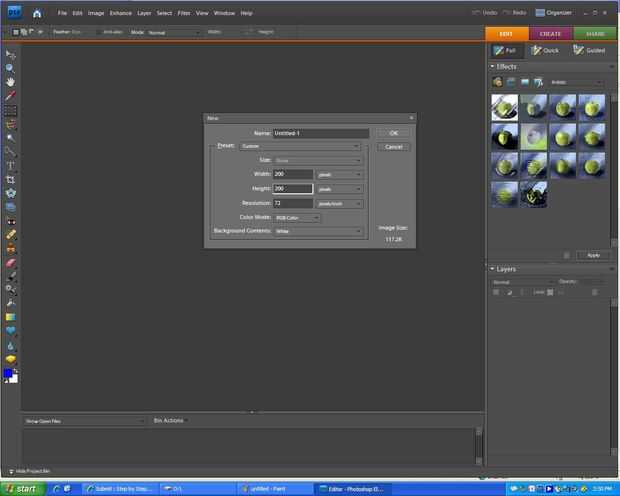Viewport: 620px width, 496px height.
Task: Select the heart Custom Shape tool
Action: [11, 331]
